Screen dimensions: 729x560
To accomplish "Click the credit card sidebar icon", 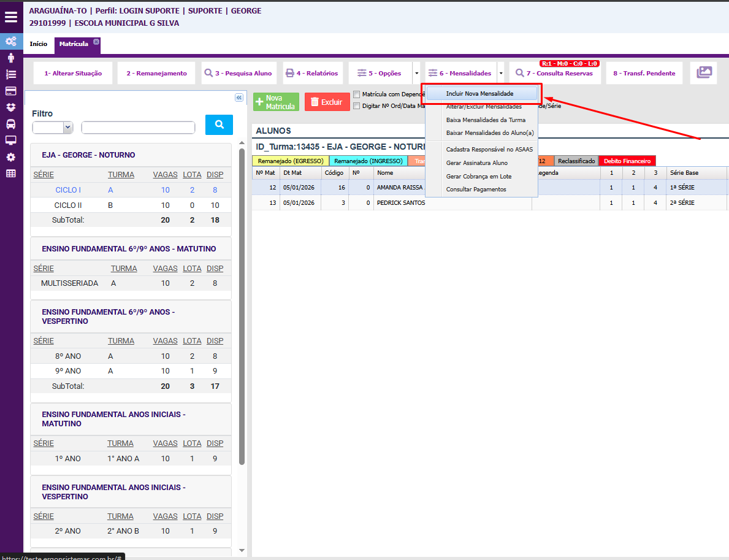I will click(11, 91).
